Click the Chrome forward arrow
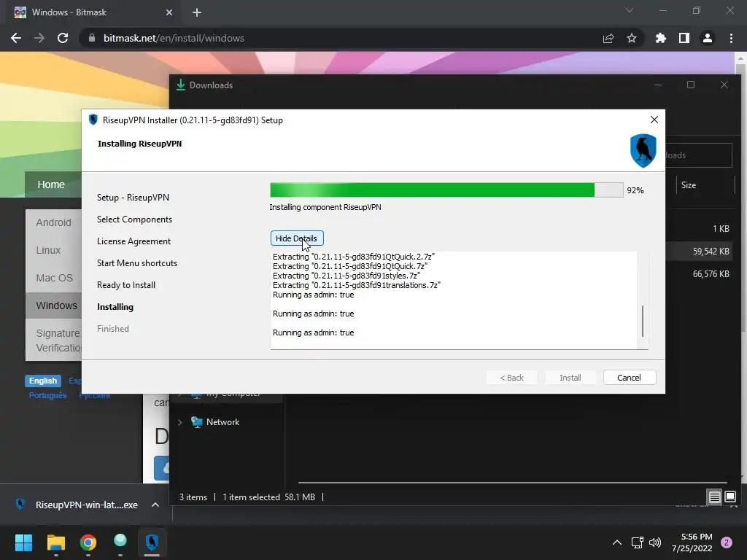Viewport: 747px width, 560px height. click(39, 38)
